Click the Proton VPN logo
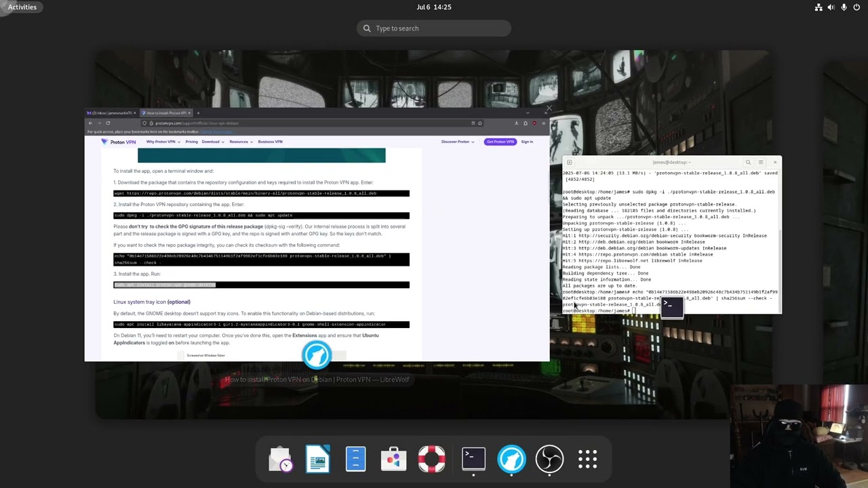The height and width of the screenshot is (488, 868). point(119,142)
